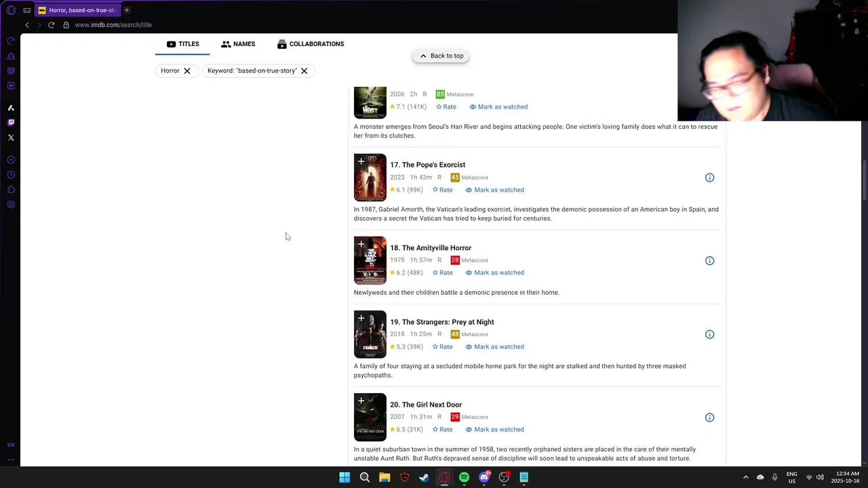The height and width of the screenshot is (488, 868).
Task: Rate The Girl Next Door
Action: coord(443,430)
